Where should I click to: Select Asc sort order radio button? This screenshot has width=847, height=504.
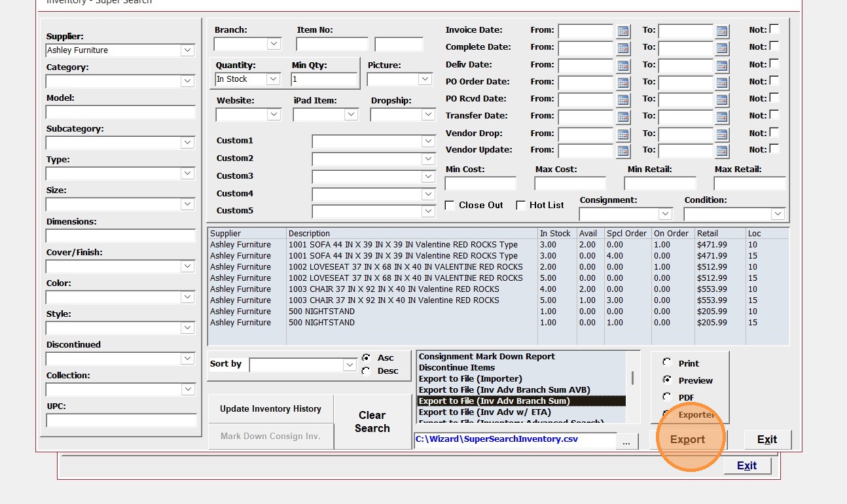[x=366, y=358]
